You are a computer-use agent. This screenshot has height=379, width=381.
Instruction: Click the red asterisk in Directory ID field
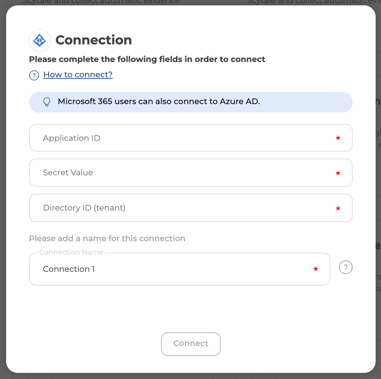[x=338, y=208]
